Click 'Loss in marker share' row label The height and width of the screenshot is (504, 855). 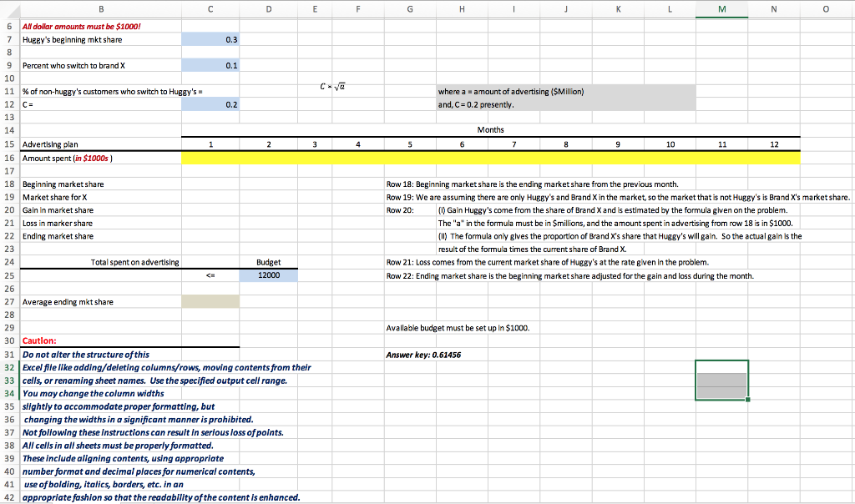(x=58, y=224)
